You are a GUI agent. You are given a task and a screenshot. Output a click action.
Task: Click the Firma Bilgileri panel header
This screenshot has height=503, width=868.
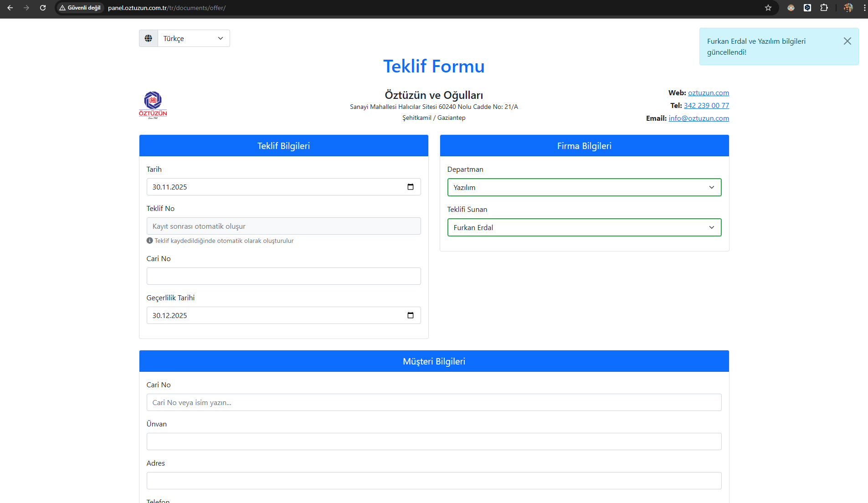(x=584, y=146)
